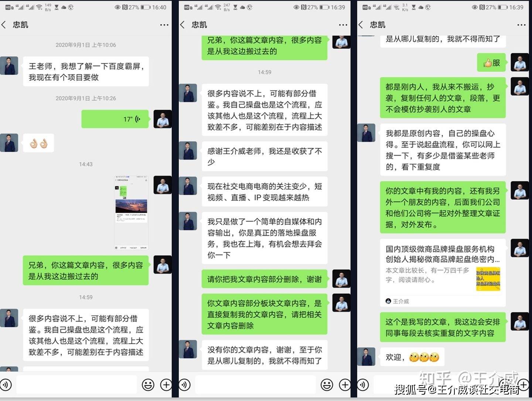
Task: Tap the back arrow in the middle chat
Action: click(183, 25)
